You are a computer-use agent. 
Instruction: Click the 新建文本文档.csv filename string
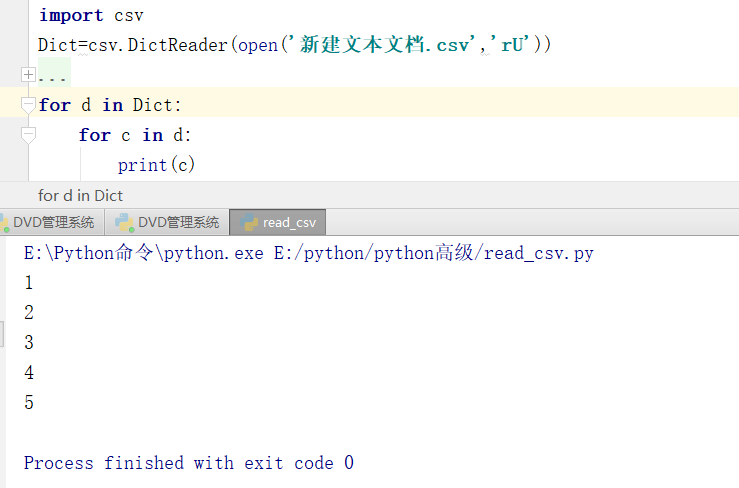(x=383, y=45)
